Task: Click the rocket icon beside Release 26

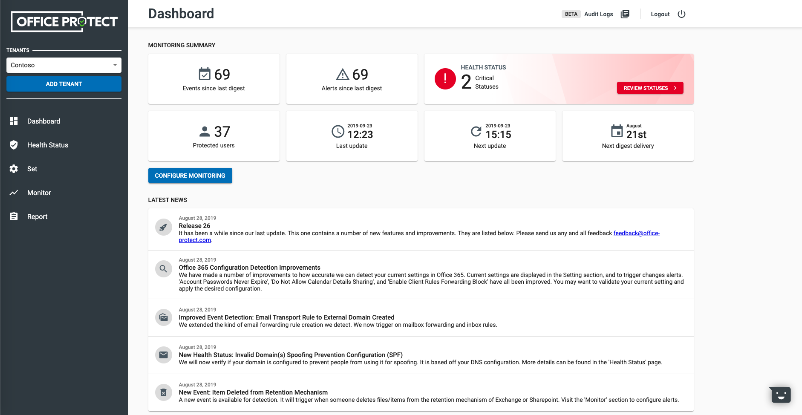Action: pos(163,227)
